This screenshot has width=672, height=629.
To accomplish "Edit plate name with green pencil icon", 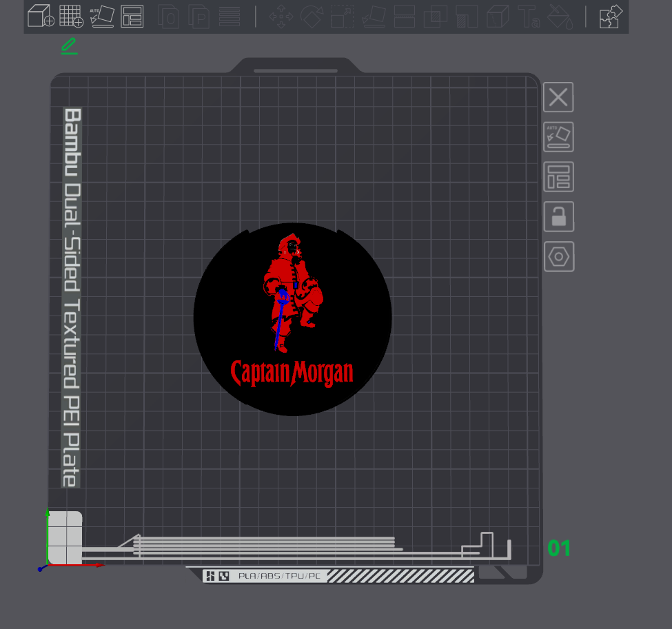I will 69,46.
